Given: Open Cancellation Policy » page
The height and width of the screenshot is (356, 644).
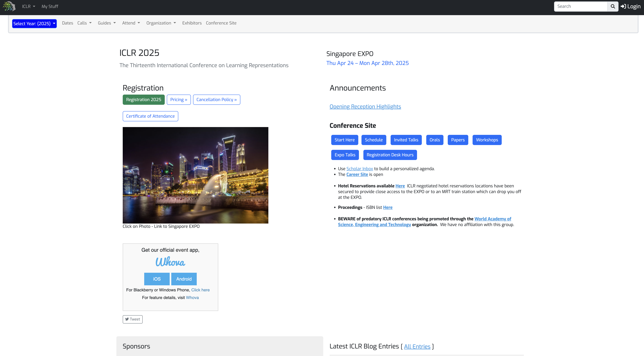Looking at the screenshot, I should pyautogui.click(x=216, y=100).
